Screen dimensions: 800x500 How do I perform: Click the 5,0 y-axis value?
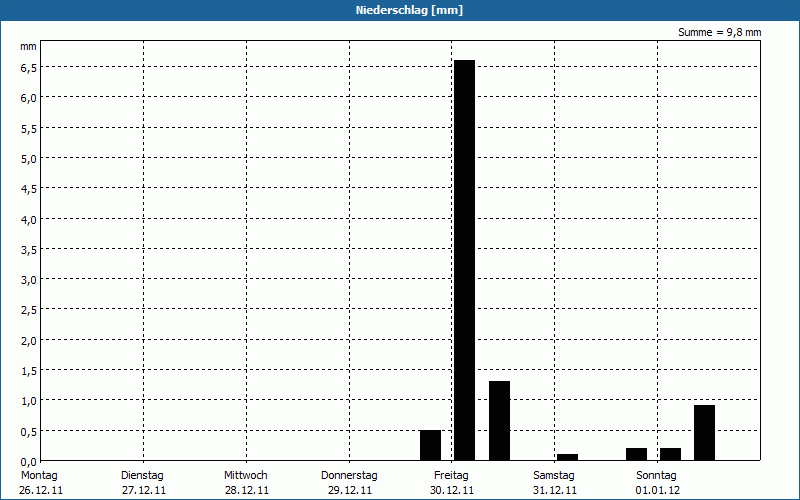point(29,159)
